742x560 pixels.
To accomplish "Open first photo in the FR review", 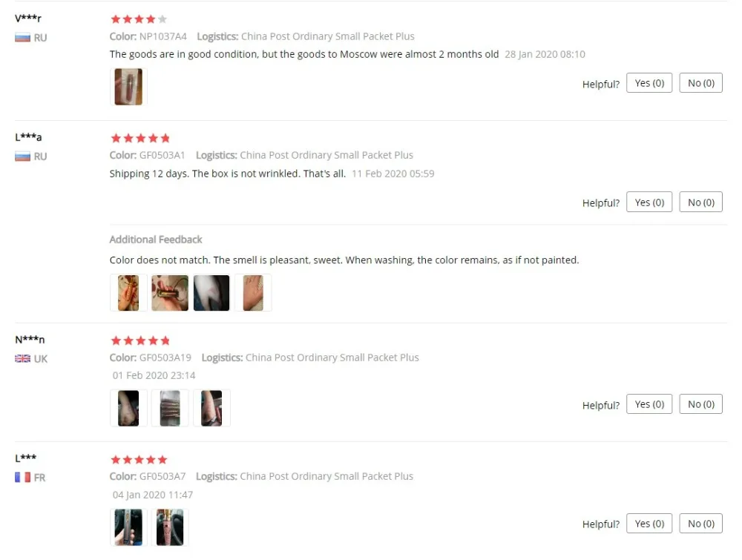I will coord(128,527).
